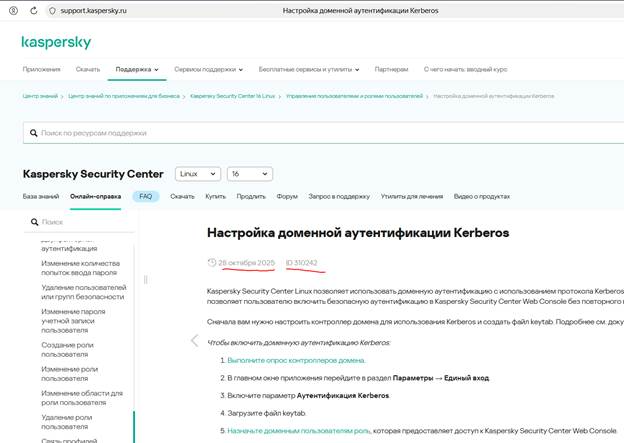Open Создание роли пользователя in the sidebar

click(x=67, y=349)
